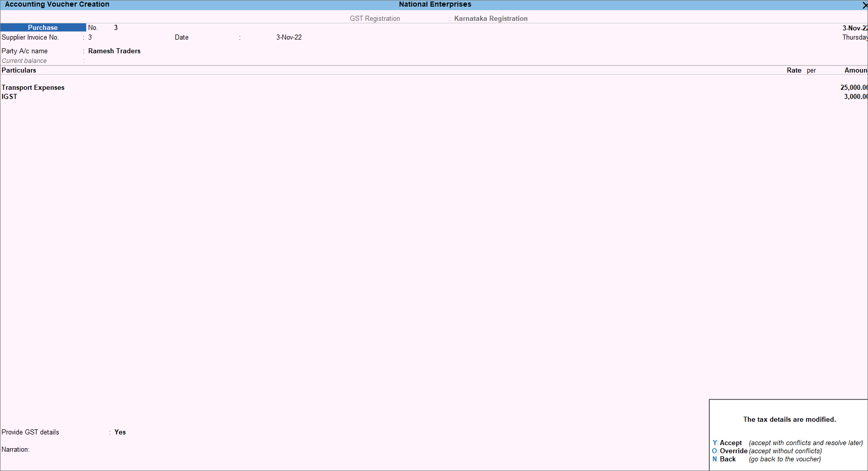Choose Y: Accept with conflicts

pos(787,443)
